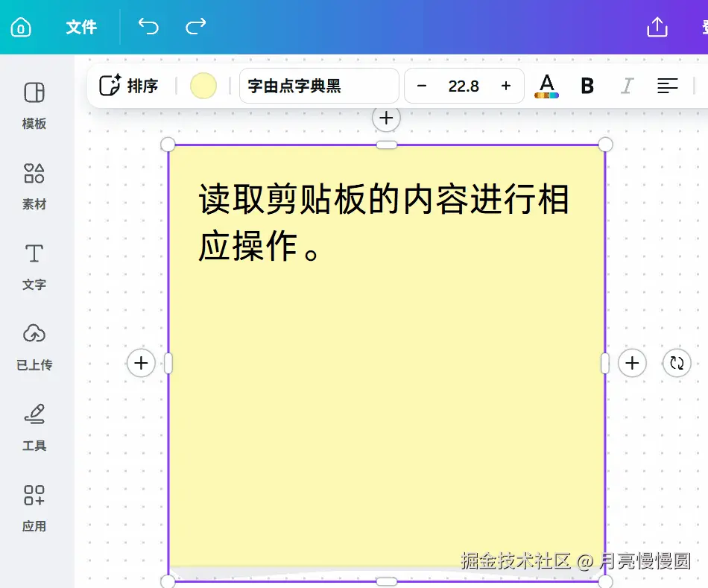Click the redo arrow in the top bar
Screen dimensions: 708x588
[x=195, y=27]
